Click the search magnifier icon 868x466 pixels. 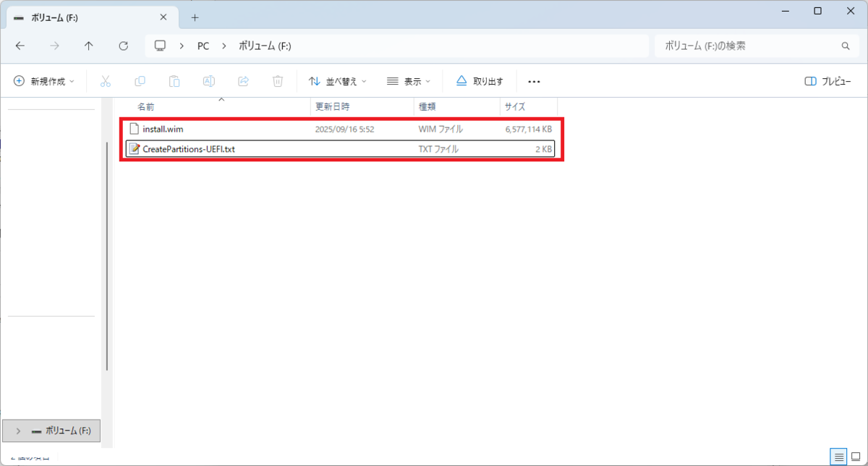click(x=846, y=46)
